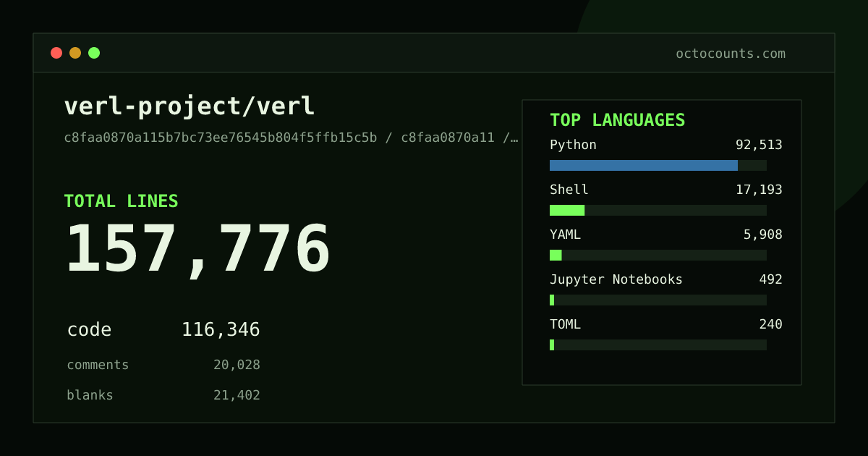Image resolution: width=868 pixels, height=456 pixels.
Task: Select the Python count 92,513
Action: [x=759, y=145]
